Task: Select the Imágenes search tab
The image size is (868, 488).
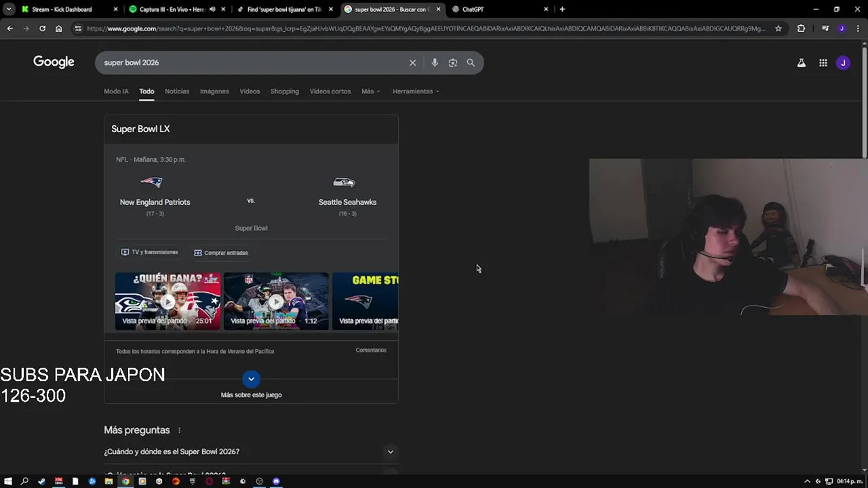Action: pyautogui.click(x=214, y=91)
